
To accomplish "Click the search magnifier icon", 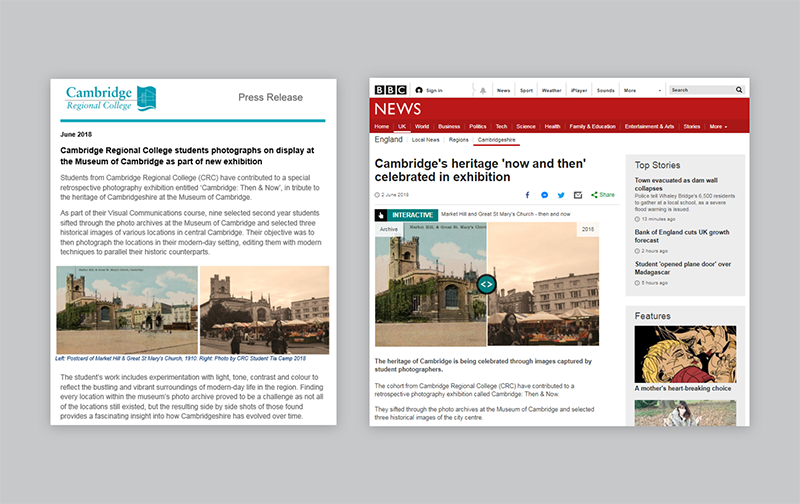I will click(739, 90).
